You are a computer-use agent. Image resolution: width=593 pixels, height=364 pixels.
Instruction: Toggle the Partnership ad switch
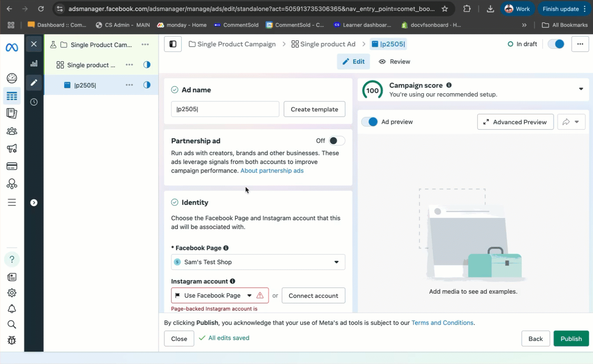coord(337,141)
